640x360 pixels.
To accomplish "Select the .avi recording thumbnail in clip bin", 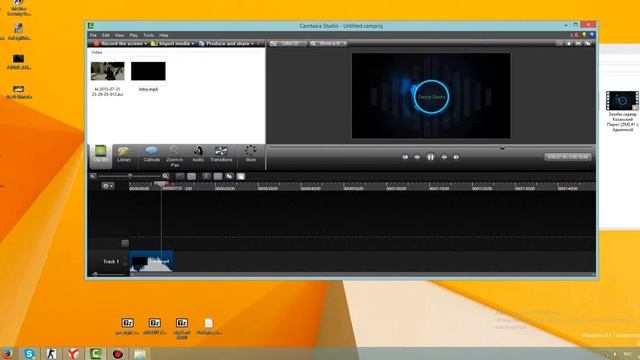I will click(x=107, y=71).
